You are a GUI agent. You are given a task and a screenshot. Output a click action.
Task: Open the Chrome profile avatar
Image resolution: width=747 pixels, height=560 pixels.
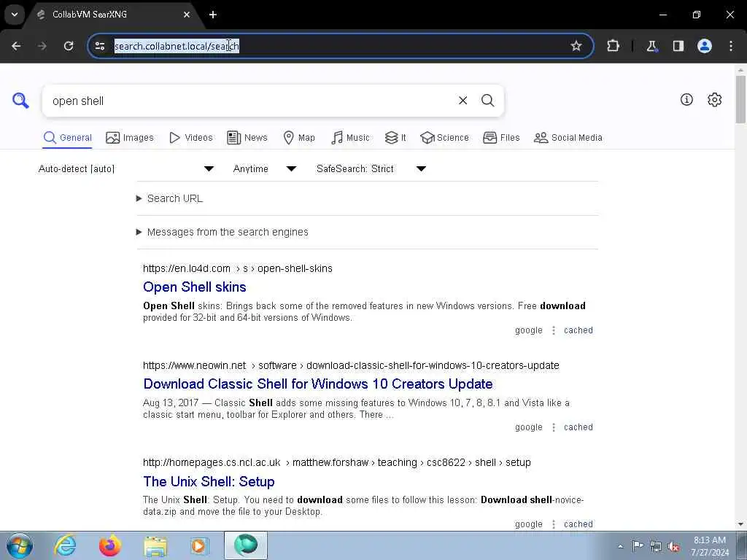(x=705, y=46)
